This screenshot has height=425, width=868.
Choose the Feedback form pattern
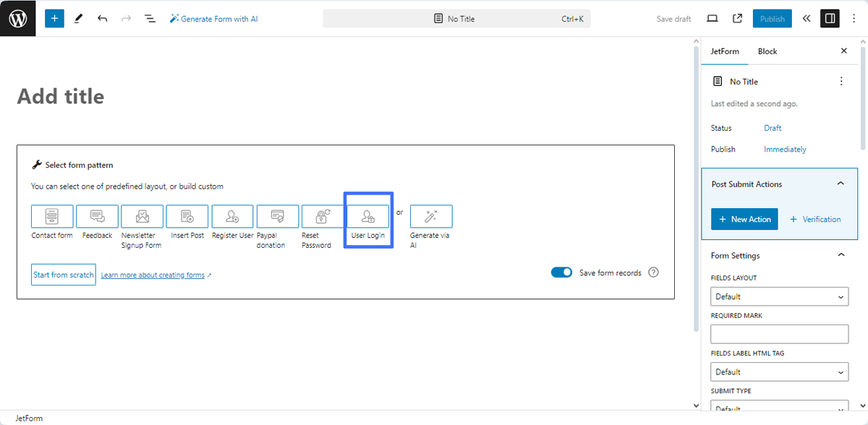(x=97, y=216)
